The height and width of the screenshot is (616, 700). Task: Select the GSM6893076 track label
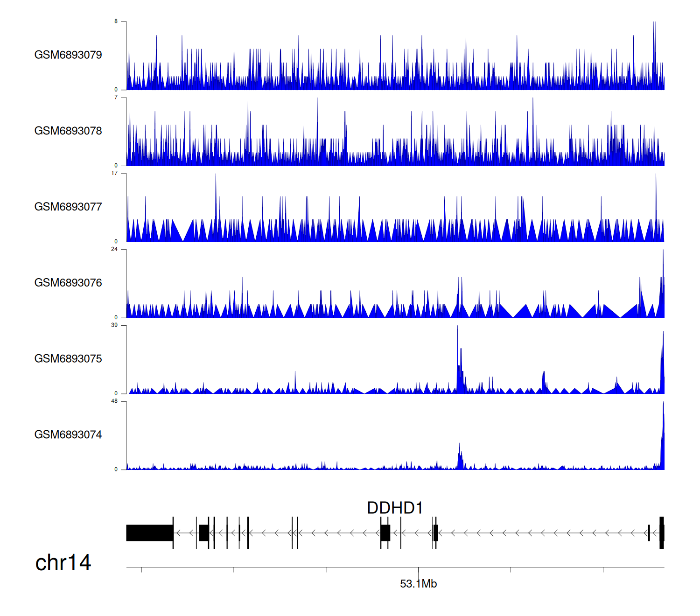tap(68, 283)
